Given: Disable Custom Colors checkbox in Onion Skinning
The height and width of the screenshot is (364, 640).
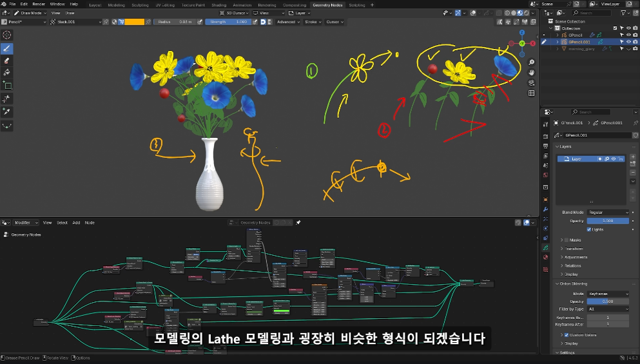Looking at the screenshot, I should point(567,335).
